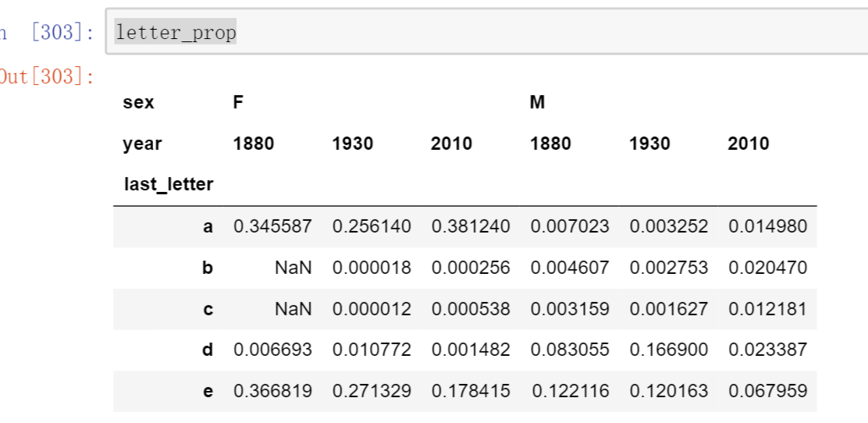Image resolution: width=868 pixels, height=423 pixels.
Task: Select the Out[303] output prompt label
Action: point(47,76)
